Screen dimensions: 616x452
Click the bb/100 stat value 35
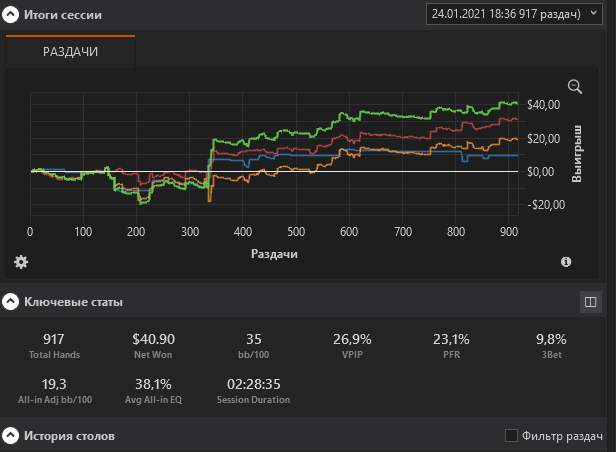pos(251,345)
